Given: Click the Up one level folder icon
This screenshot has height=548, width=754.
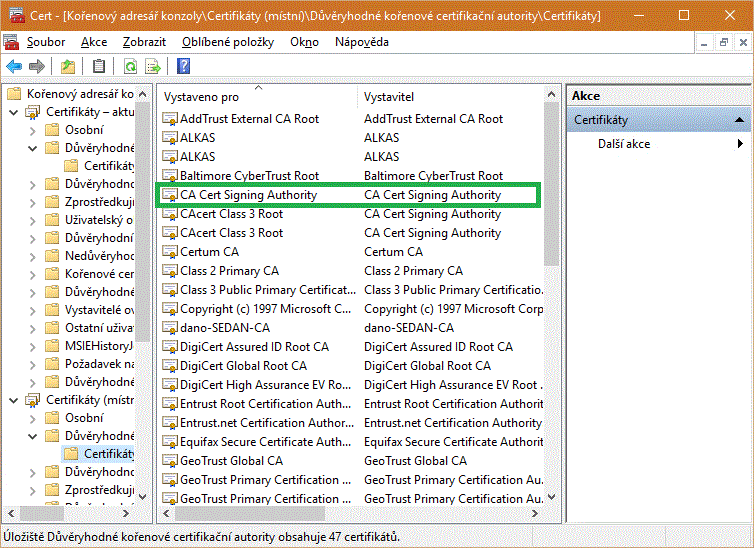Looking at the screenshot, I should coord(67,66).
